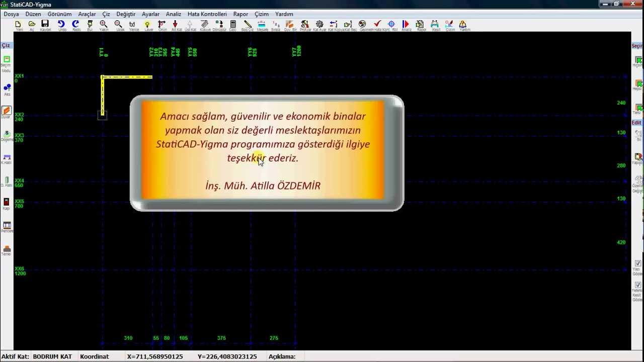Click the Klavye (keyboard) toolbar icon
This screenshot has width=644, height=362.
click(x=205, y=24)
